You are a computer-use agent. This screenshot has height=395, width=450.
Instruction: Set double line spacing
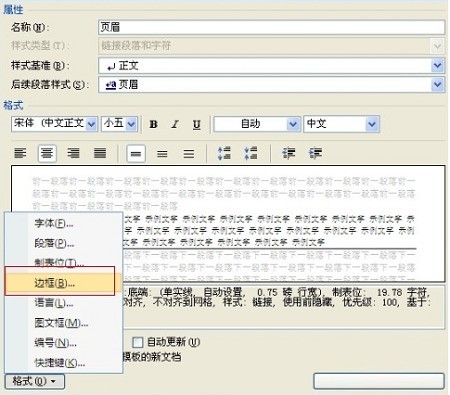[x=189, y=154]
